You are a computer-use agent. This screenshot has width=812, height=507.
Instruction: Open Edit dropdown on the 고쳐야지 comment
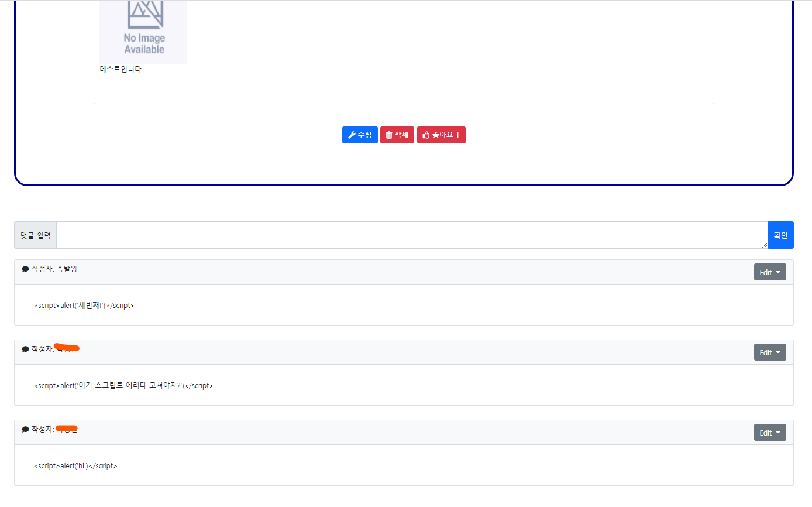pyautogui.click(x=770, y=352)
